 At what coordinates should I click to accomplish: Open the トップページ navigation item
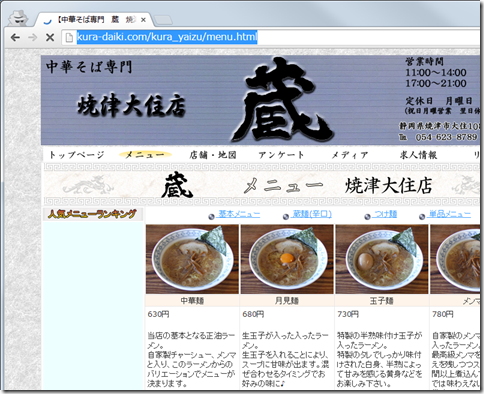(x=77, y=155)
